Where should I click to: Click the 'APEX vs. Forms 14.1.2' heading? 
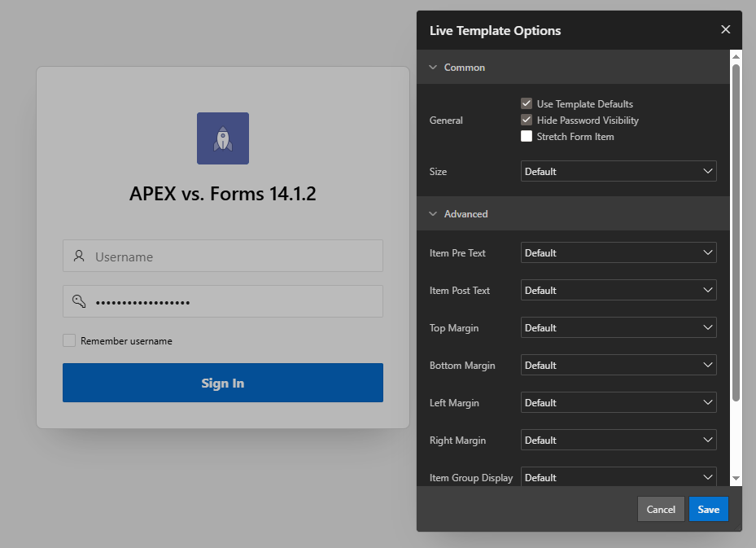coord(223,194)
